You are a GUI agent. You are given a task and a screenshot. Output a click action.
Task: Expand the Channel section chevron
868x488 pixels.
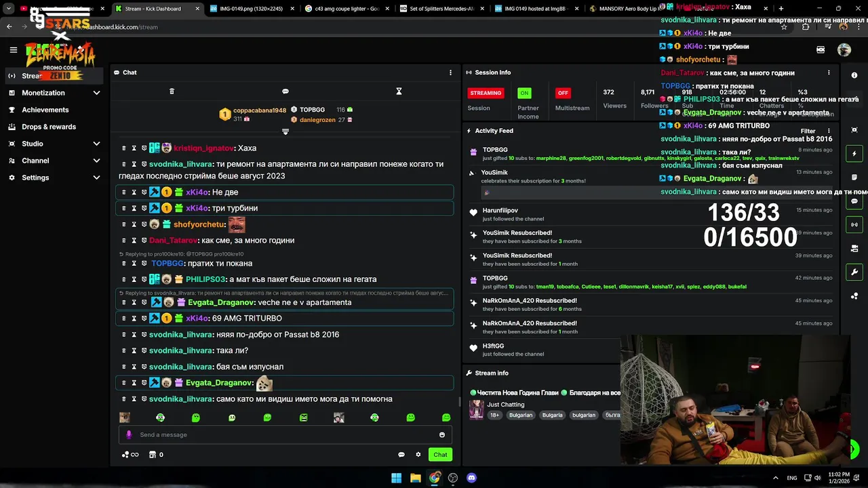pyautogui.click(x=96, y=161)
